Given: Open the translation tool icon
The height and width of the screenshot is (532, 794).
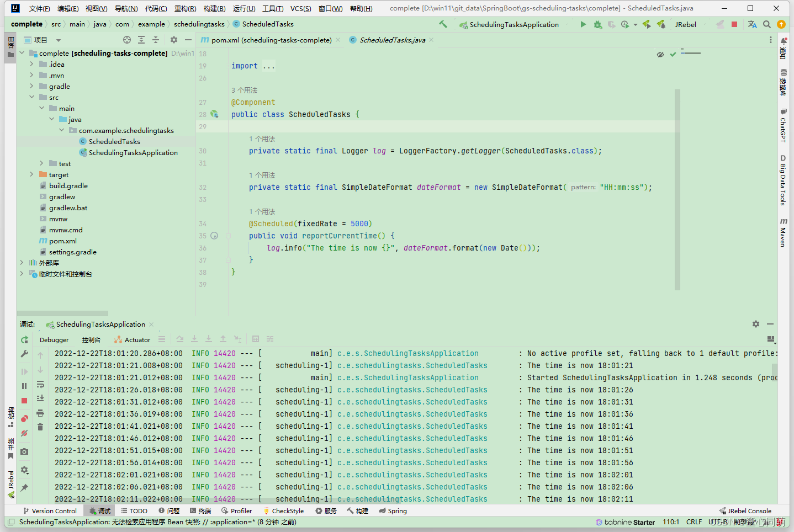Looking at the screenshot, I should pyautogui.click(x=752, y=24).
